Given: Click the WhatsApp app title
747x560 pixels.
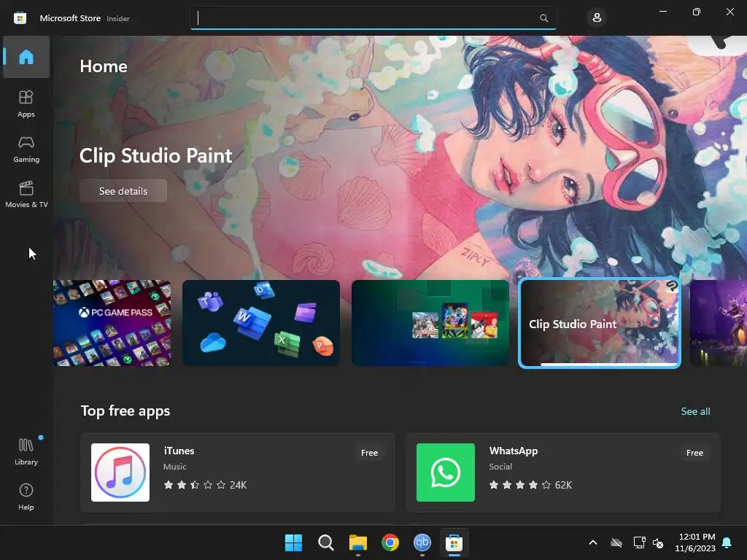Looking at the screenshot, I should coord(514,451).
